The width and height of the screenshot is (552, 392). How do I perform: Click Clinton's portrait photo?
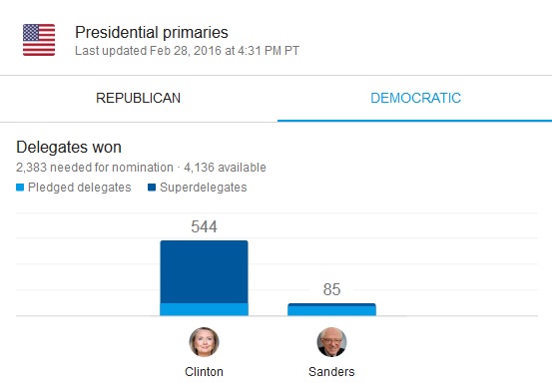(204, 342)
